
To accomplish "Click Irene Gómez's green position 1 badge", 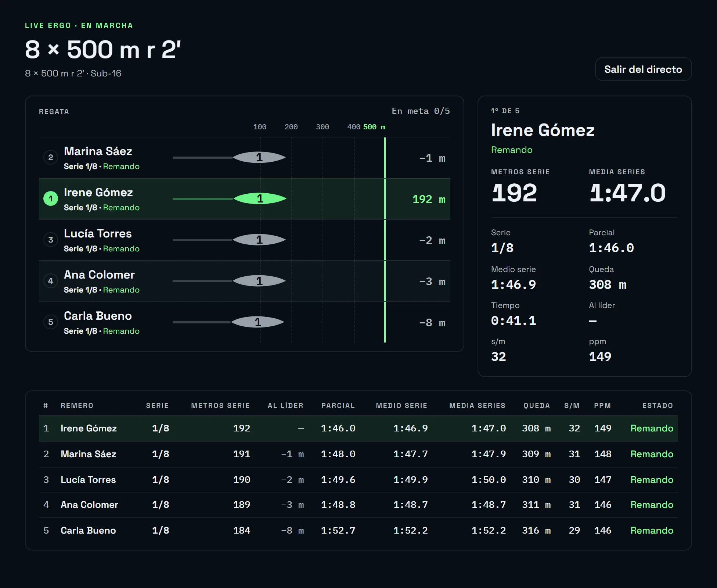I will click(x=51, y=198).
